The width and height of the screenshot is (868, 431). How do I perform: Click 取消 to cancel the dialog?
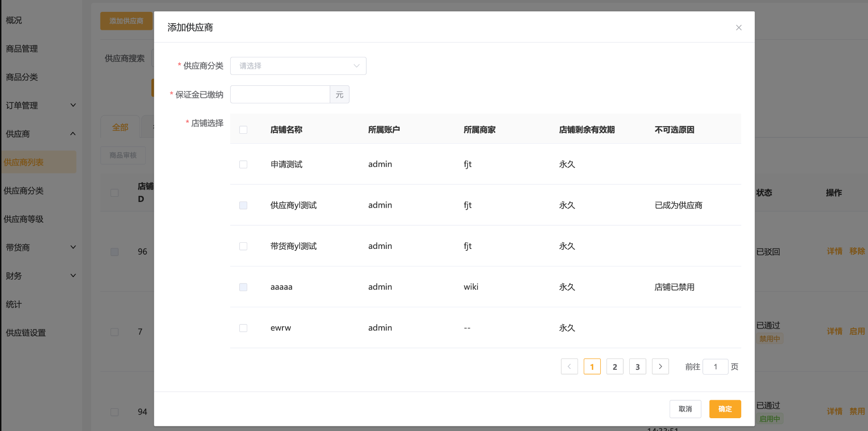pos(685,409)
